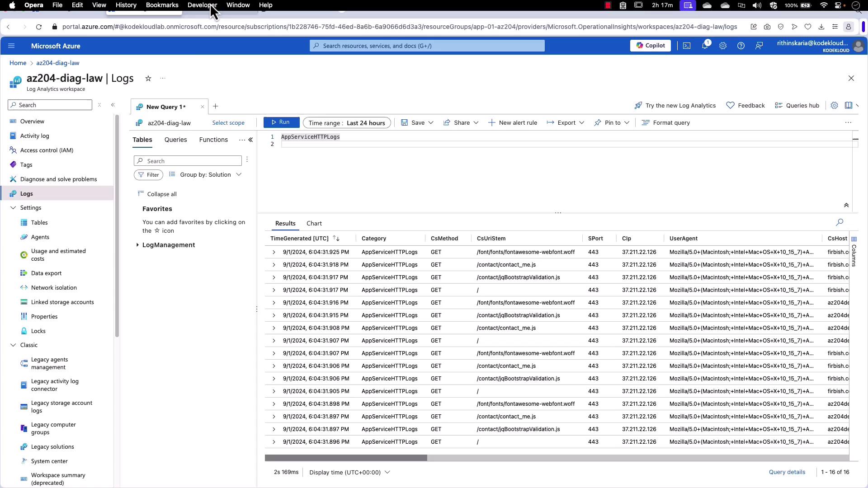Open the Columns panel on right edge

(x=854, y=252)
